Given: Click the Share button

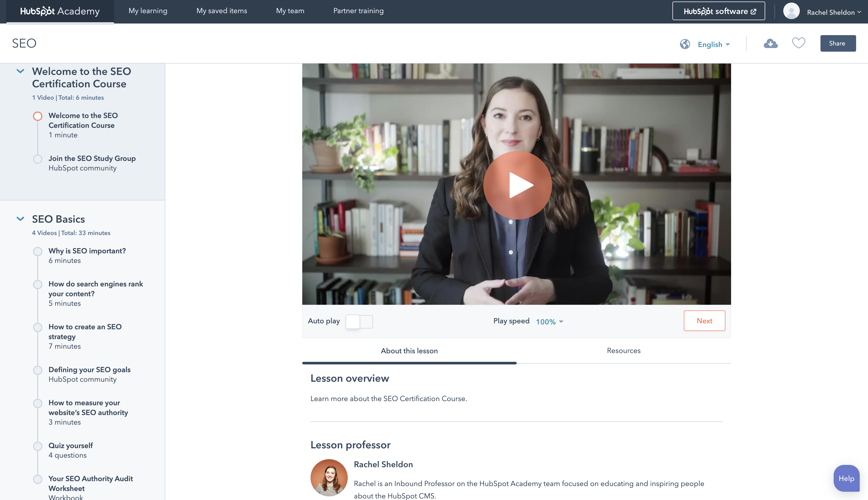Looking at the screenshot, I should (838, 43).
